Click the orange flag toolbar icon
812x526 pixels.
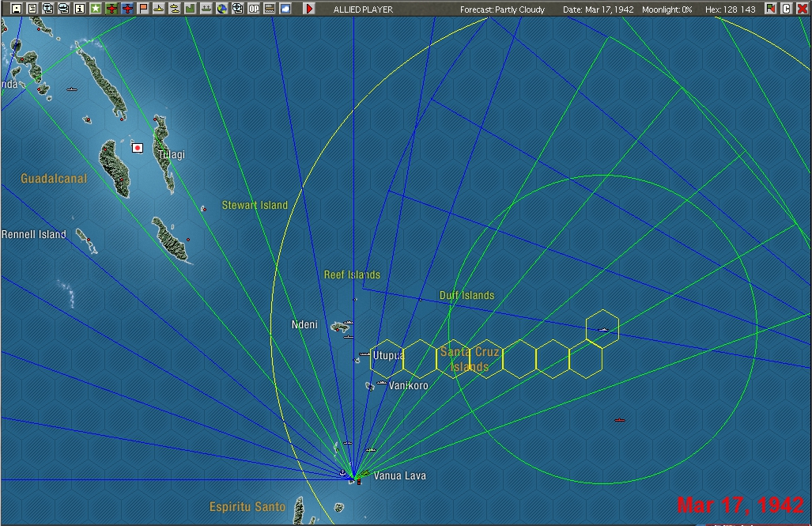143,8
